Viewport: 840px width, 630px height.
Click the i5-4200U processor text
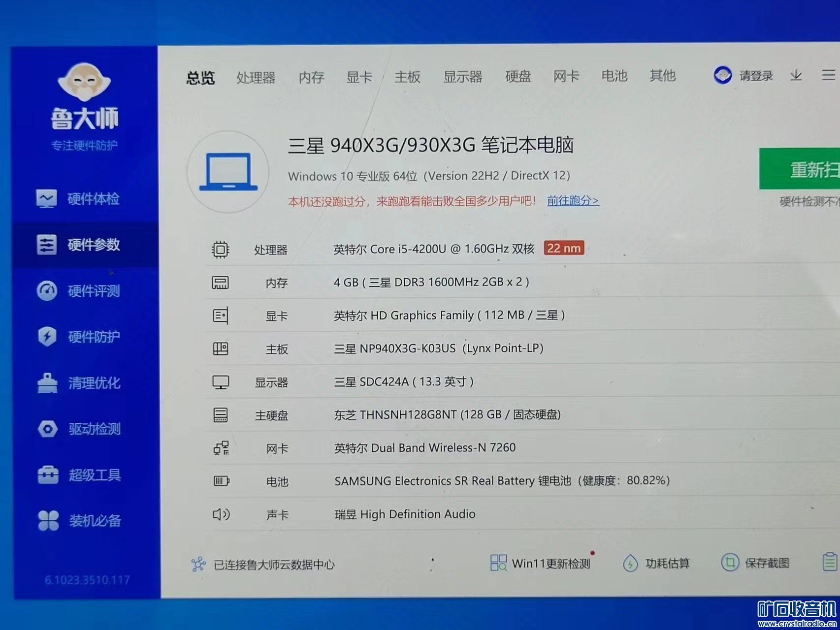pos(434,249)
